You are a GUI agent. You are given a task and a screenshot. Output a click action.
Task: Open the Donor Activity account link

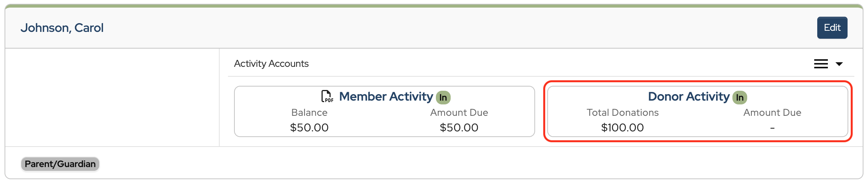[688, 96]
